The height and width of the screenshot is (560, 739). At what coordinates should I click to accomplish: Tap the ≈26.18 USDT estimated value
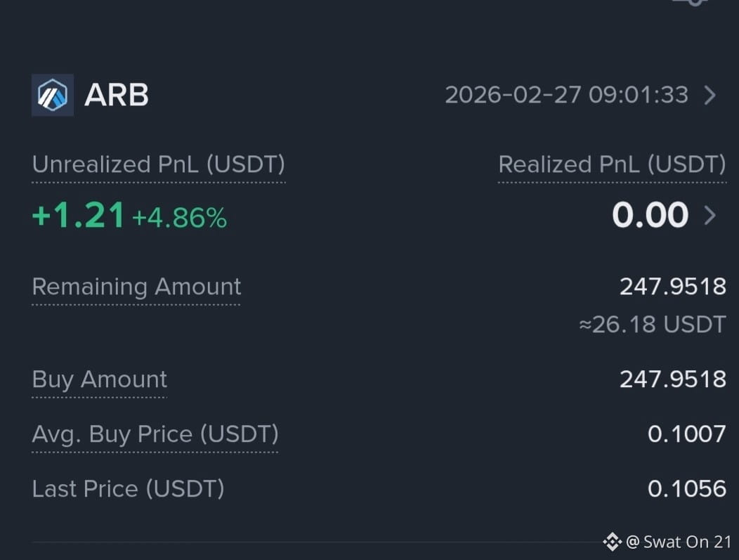[x=653, y=325]
